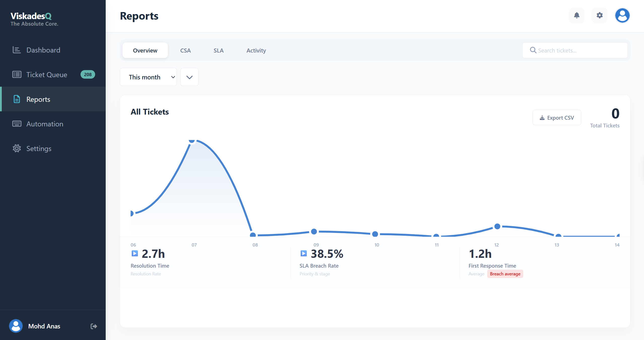The image size is (644, 340).
Task: Click the logout icon beside Mohd Anas
Action: point(94,326)
